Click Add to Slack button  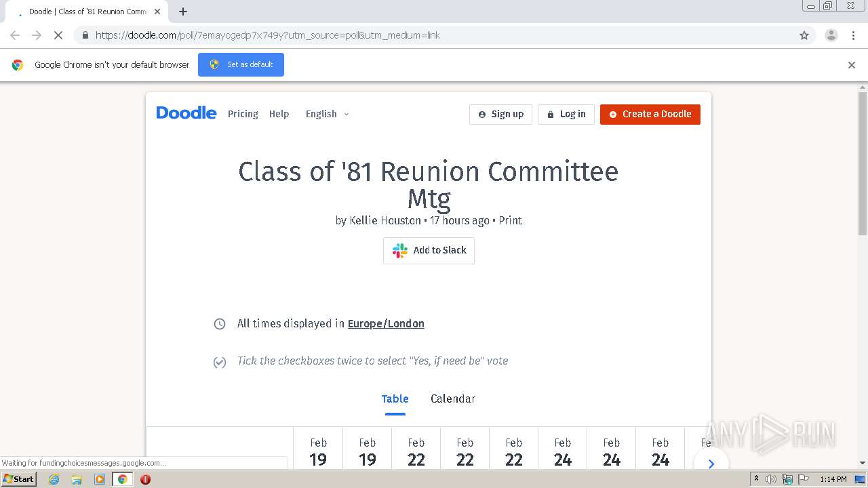point(429,250)
